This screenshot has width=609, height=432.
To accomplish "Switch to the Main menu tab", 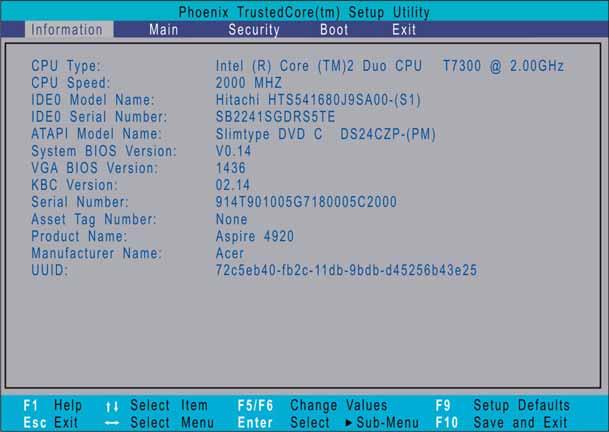I will point(164,30).
